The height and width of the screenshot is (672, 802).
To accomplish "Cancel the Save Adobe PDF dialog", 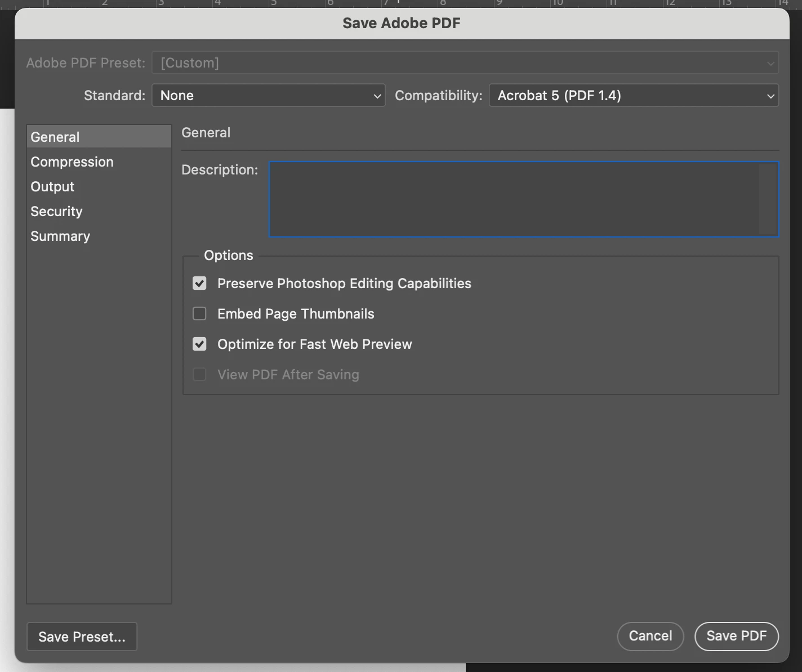I will (650, 637).
